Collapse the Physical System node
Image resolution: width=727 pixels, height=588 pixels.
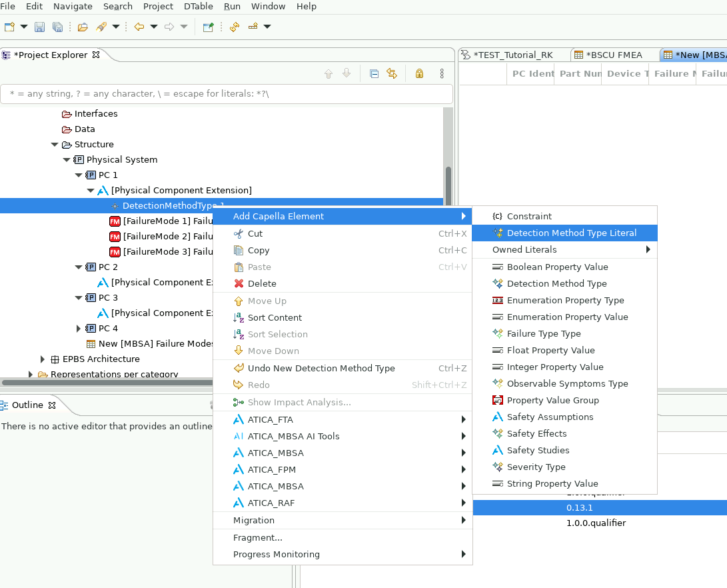coord(67,160)
